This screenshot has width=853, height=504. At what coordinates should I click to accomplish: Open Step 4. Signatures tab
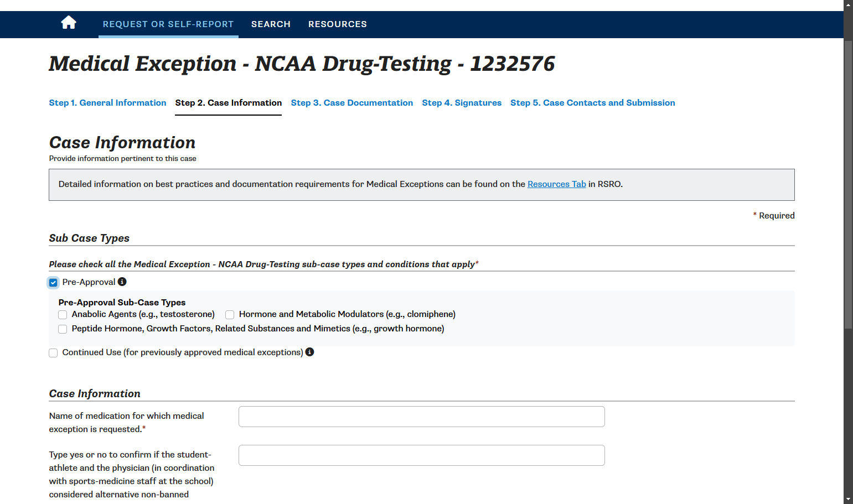click(462, 103)
